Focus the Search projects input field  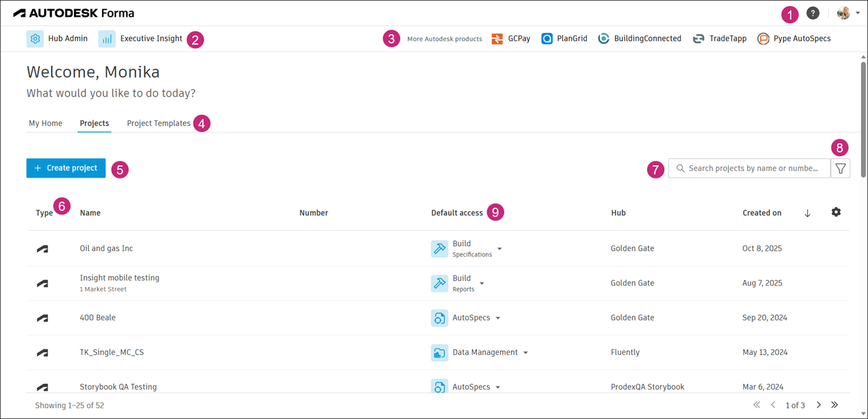tap(749, 168)
